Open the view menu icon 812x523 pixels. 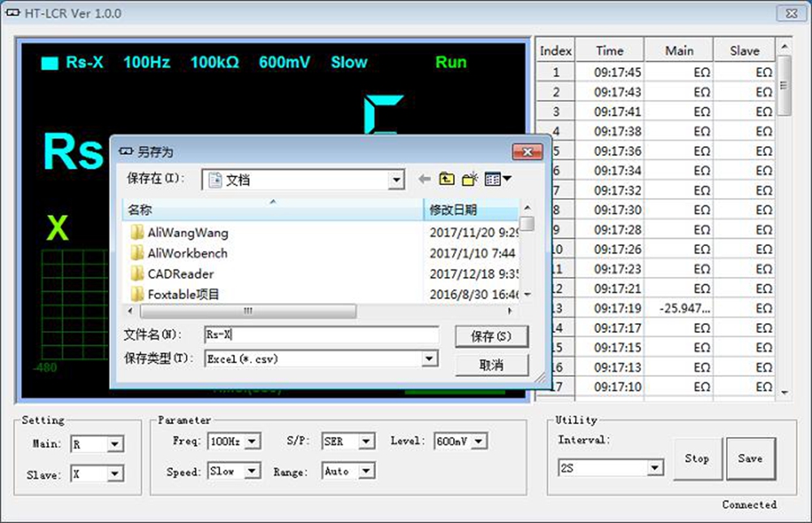coord(498,179)
